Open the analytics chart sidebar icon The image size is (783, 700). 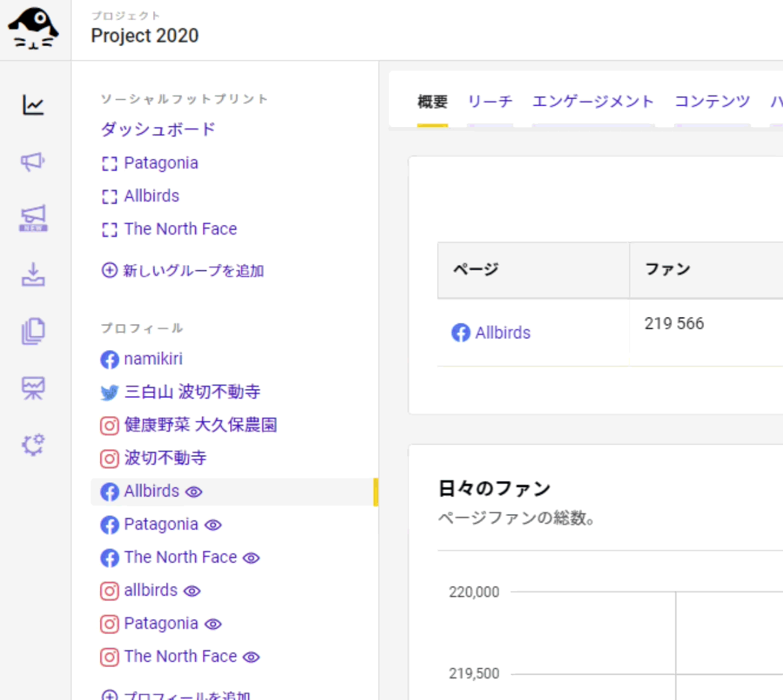click(x=33, y=105)
